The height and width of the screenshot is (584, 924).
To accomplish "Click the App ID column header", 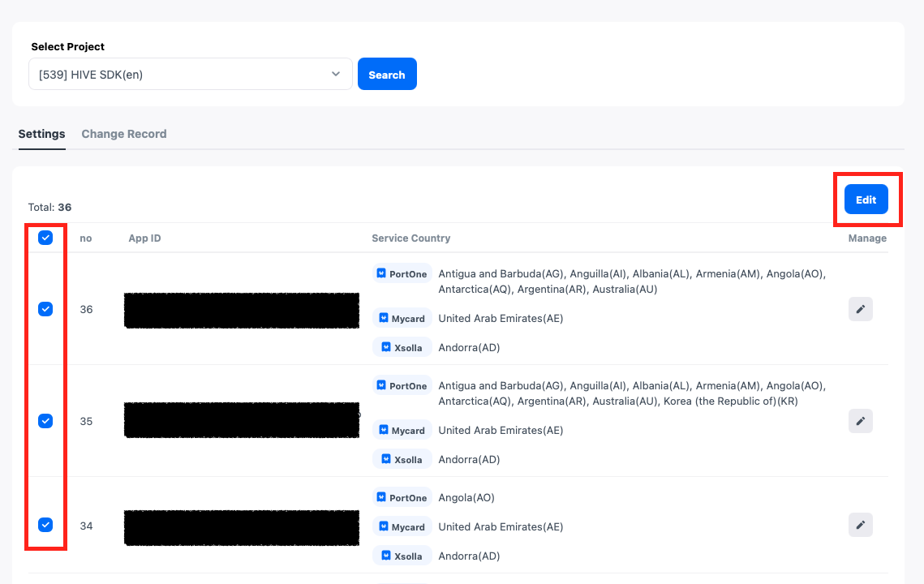I will coord(144,238).
